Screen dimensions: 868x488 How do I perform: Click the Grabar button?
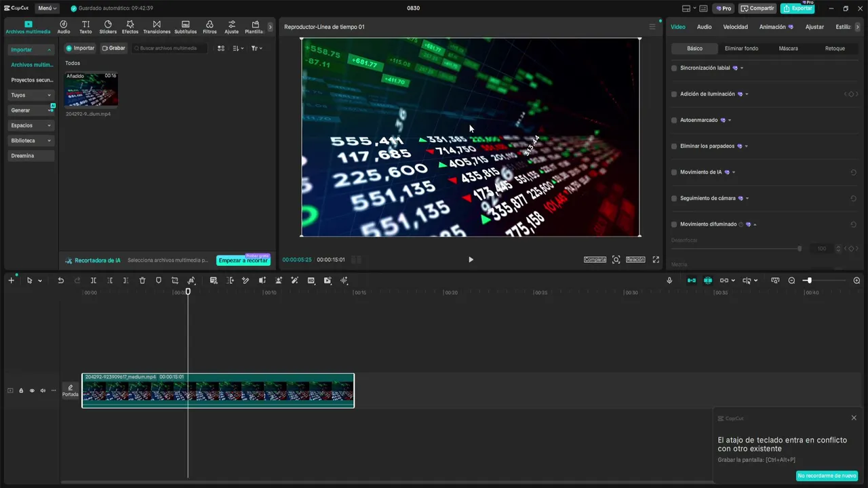pyautogui.click(x=113, y=48)
